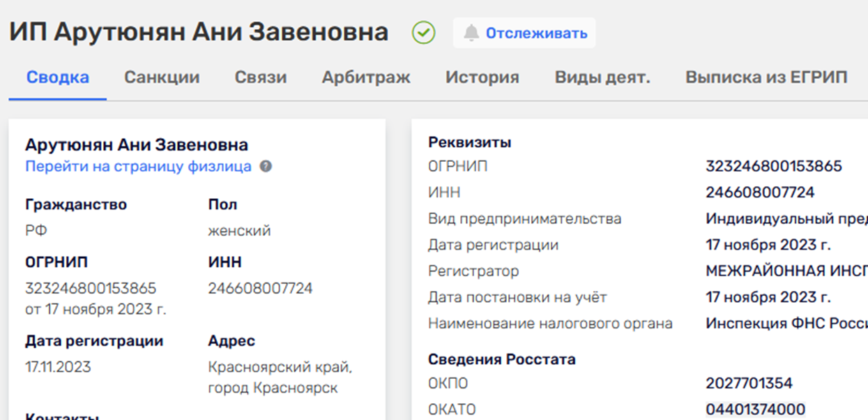Click ОГРНИП value 323246800153865 in left card
Screen dimensions: 868x420
[91, 288]
